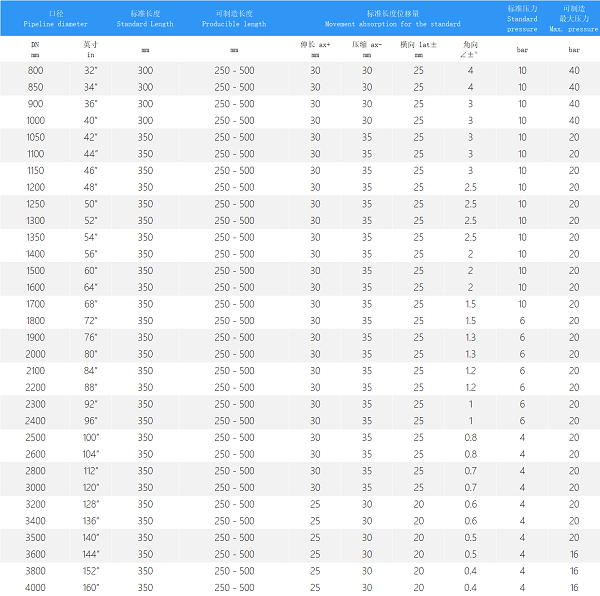Viewport: 600px width, 596px height.
Task: Select angular value 0.8 in DN 2600 row
Action: point(470,454)
